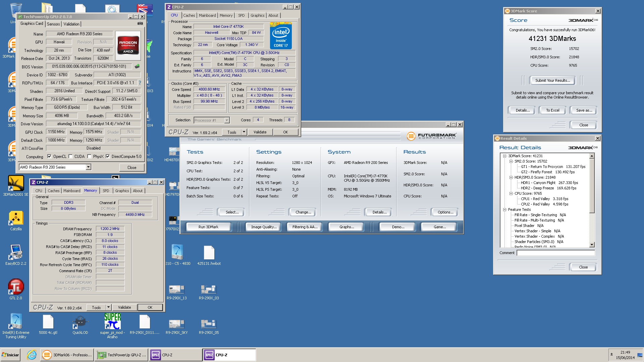Take GPU-Z screenshot with camera icon
This screenshot has height=362, width=644.
click(x=140, y=23)
